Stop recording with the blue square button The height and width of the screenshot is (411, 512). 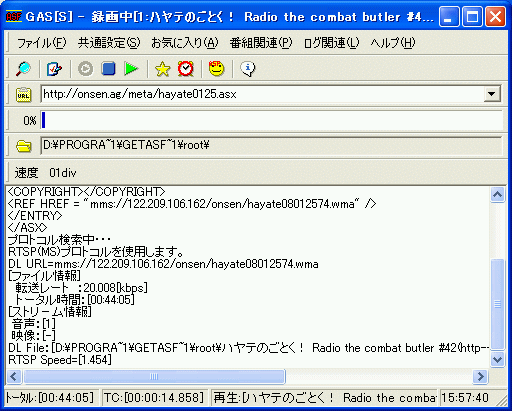[x=108, y=69]
